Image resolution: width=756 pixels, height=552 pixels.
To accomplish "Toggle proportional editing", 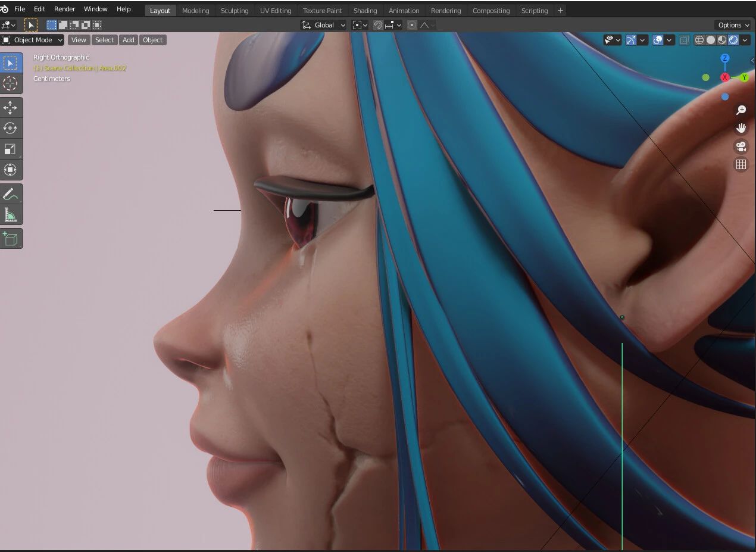I will tap(412, 25).
